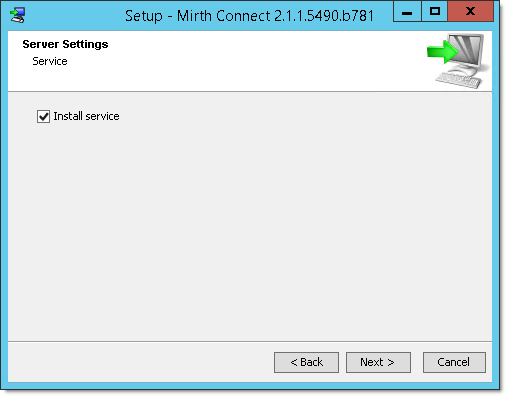Minimize the Setup window
This screenshot has width=506, height=396.
point(407,12)
